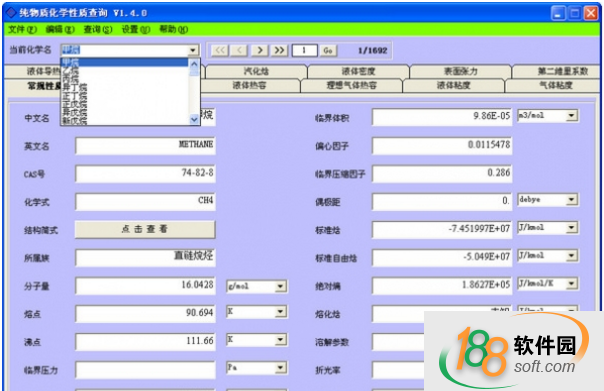Switch to the 液体热容 tab
This screenshot has height=391, width=604.
coord(250,85)
